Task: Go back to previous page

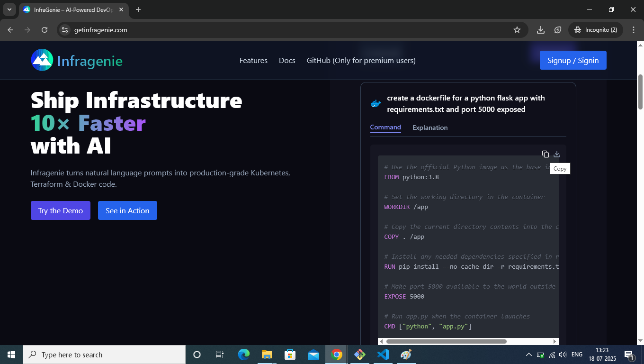Action: 10,30
